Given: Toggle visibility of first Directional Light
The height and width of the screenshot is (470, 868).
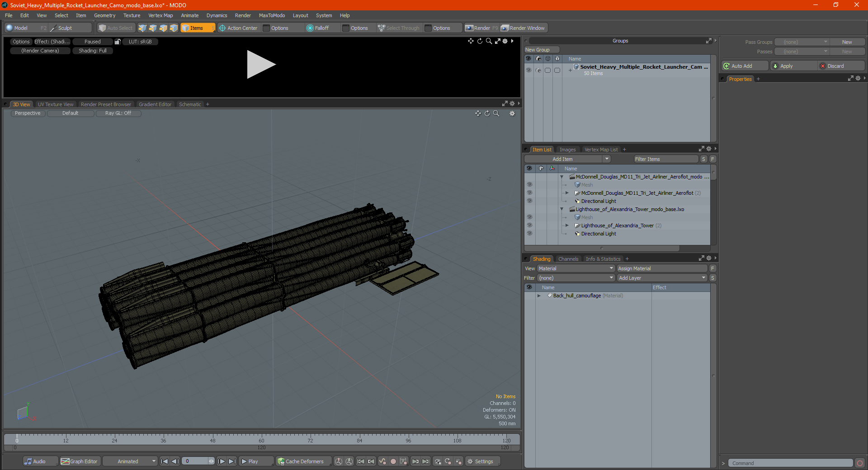Looking at the screenshot, I should coord(529,201).
